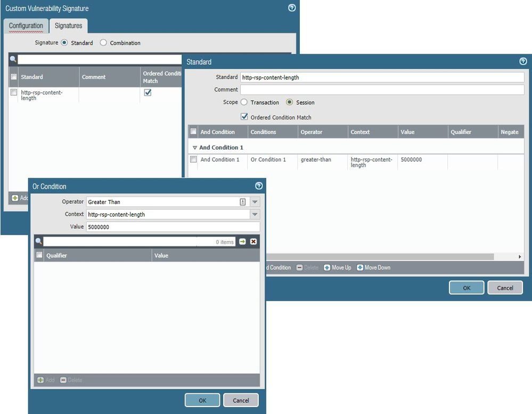Switch to Configuration tab
The image size is (532, 414).
click(x=26, y=26)
